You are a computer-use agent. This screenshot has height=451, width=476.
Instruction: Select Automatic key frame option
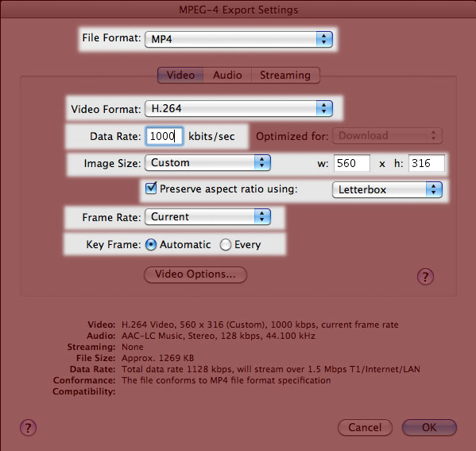[151, 245]
